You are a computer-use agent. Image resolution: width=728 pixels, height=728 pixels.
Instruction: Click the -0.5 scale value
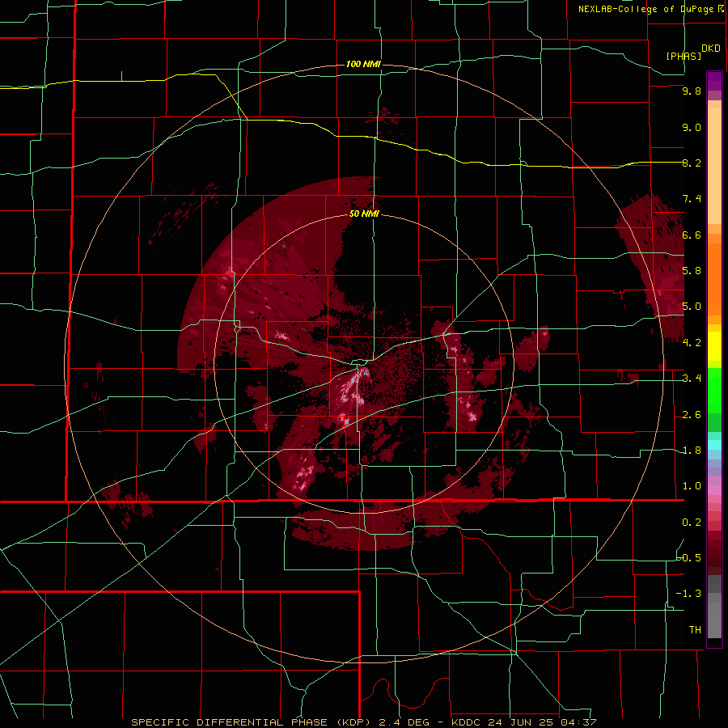click(689, 557)
